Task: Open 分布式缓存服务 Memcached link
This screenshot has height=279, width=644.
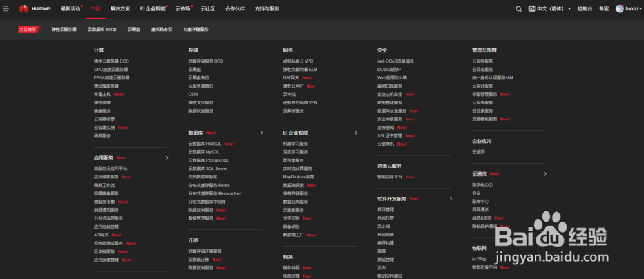Action: [x=215, y=193]
